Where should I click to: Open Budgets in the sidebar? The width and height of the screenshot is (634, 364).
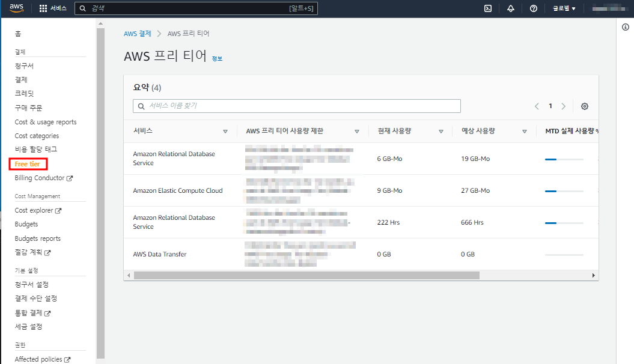click(x=26, y=224)
